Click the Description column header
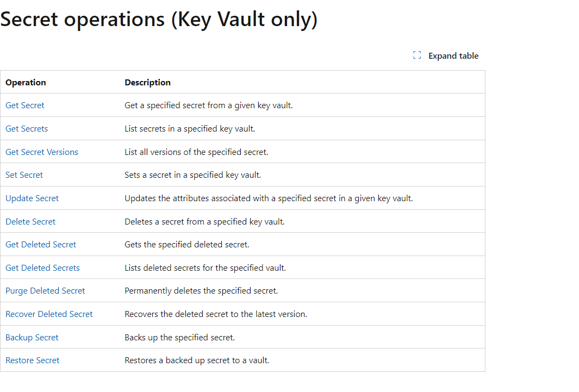Image resolution: width=579 pixels, height=392 pixels. [147, 82]
